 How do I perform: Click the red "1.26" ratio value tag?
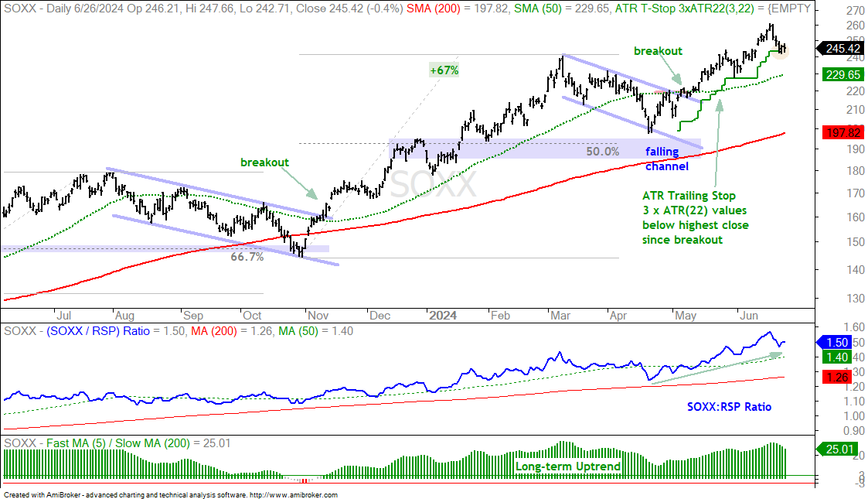(837, 378)
